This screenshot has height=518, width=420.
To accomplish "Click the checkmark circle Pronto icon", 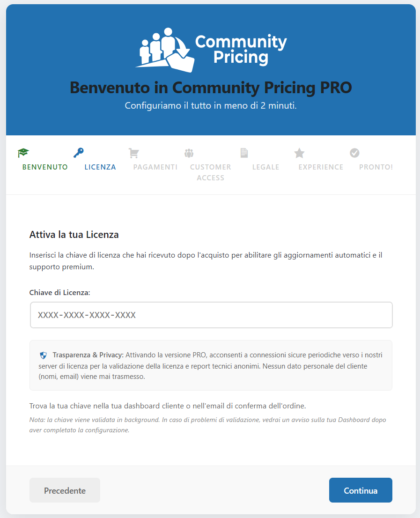I will (x=354, y=153).
